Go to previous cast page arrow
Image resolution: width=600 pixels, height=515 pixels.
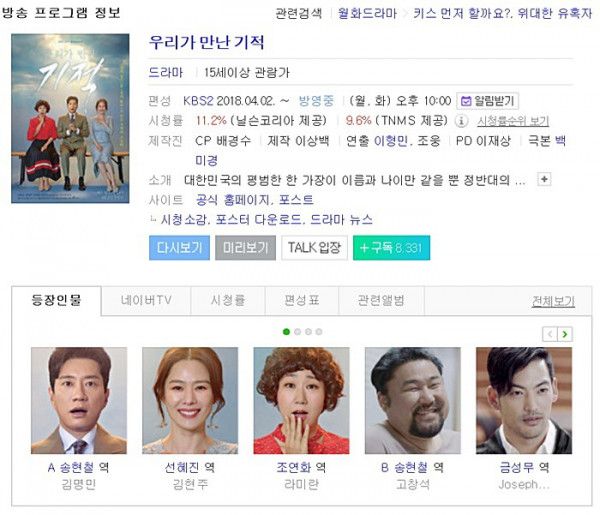click(550, 334)
